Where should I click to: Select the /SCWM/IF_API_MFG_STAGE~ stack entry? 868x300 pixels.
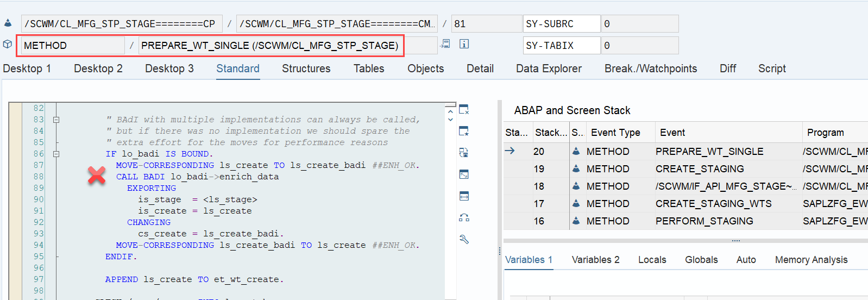click(x=726, y=186)
